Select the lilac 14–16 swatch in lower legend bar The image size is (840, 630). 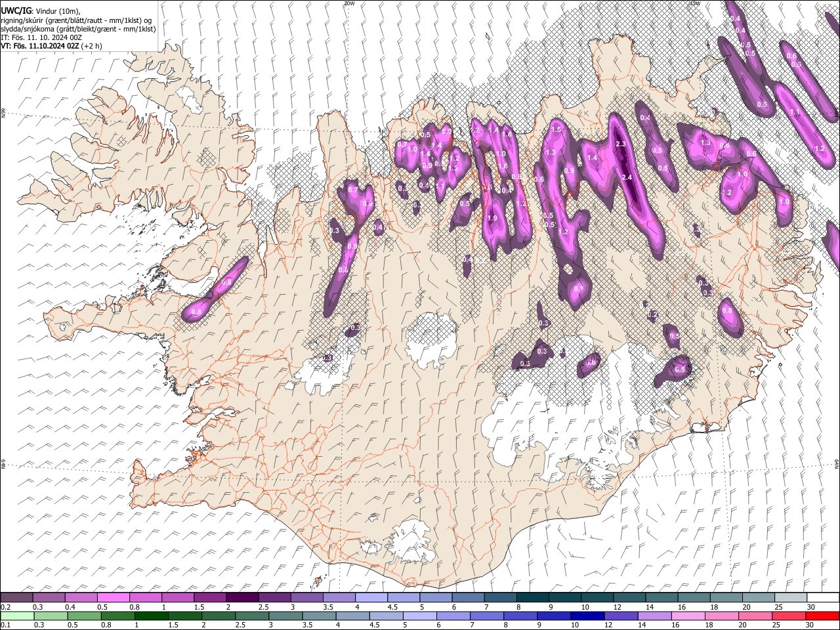pos(655,616)
